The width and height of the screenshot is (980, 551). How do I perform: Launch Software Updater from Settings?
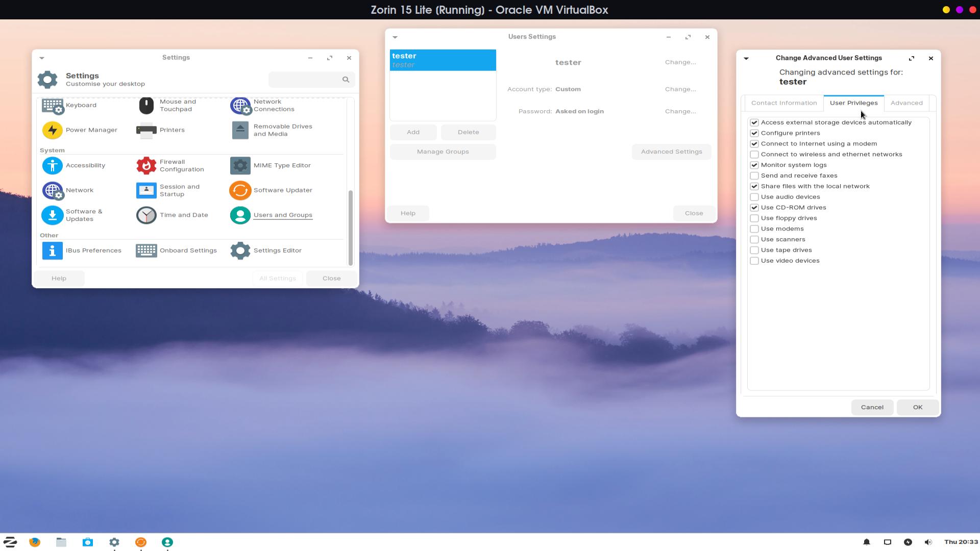[240, 190]
